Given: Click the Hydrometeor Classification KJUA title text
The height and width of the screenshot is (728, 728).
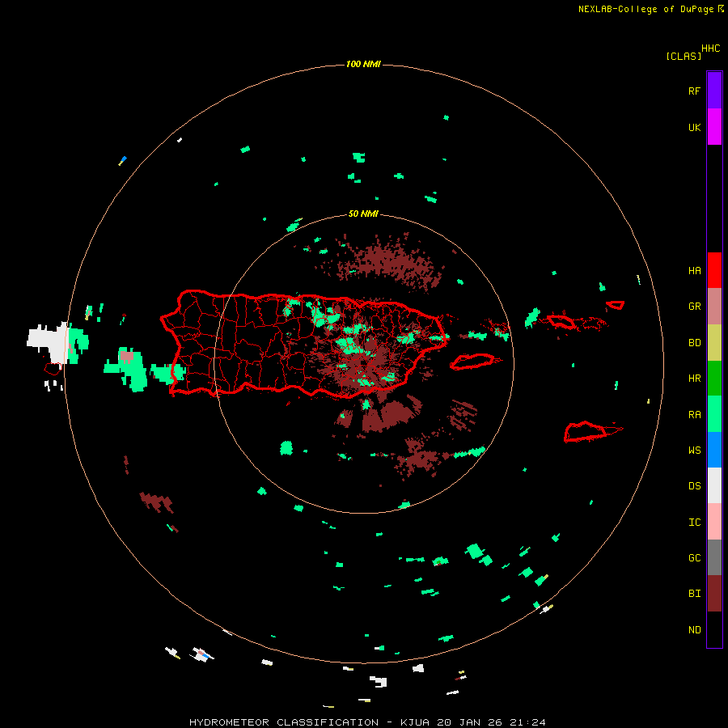Looking at the screenshot, I should click(x=367, y=722).
